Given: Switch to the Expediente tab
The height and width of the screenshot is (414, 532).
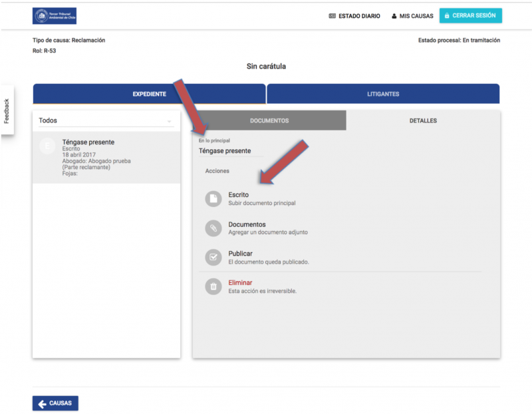Looking at the screenshot, I should pos(149,94).
